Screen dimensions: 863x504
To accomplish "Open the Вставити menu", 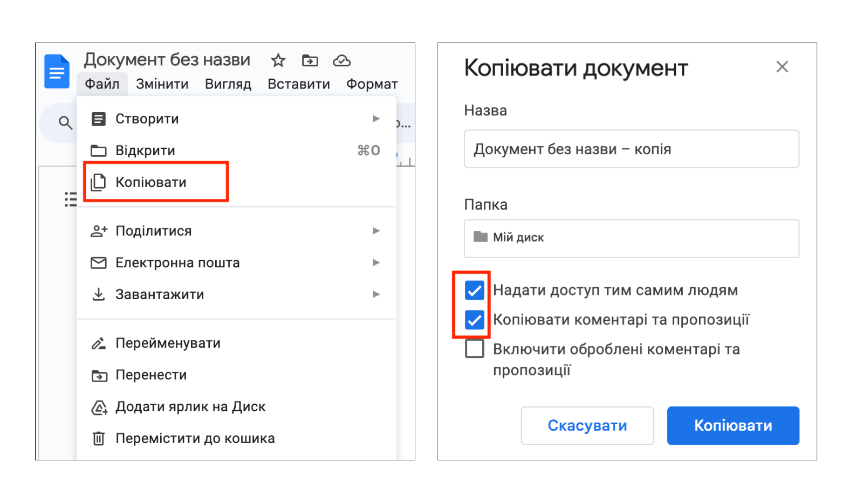I will pos(299,84).
